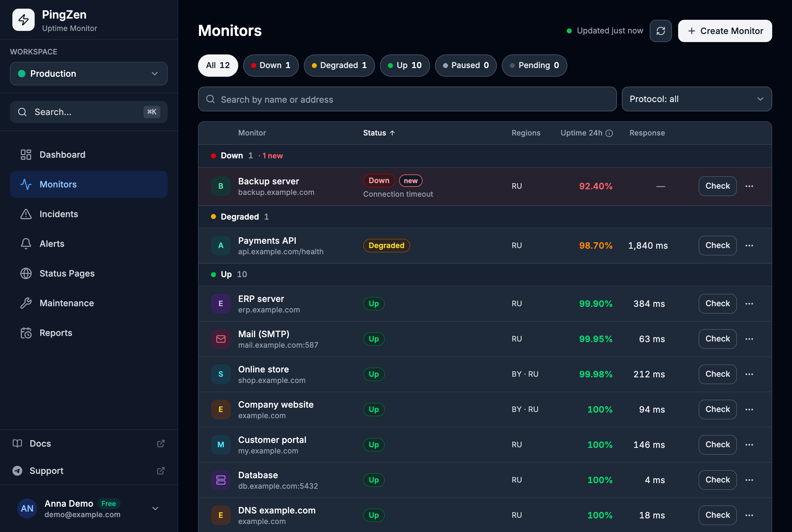792x532 pixels.
Task: Click the Database server icon
Action: click(221, 480)
